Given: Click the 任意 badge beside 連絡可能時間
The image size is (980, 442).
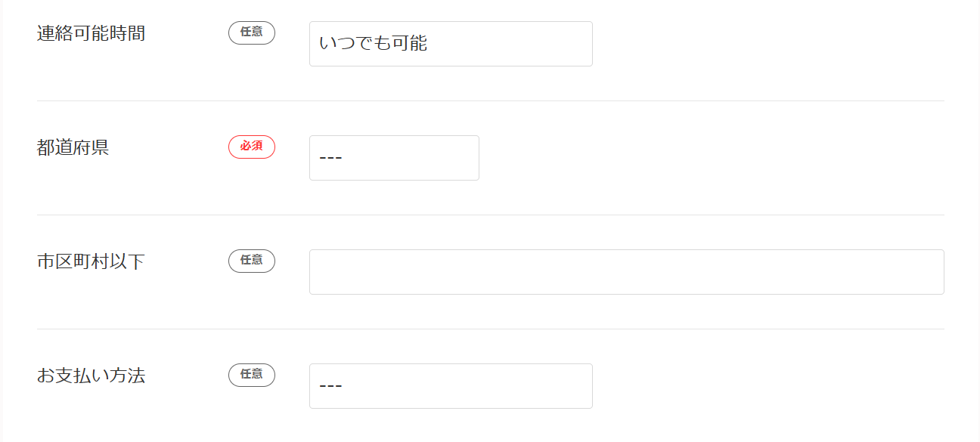Looking at the screenshot, I should (252, 32).
